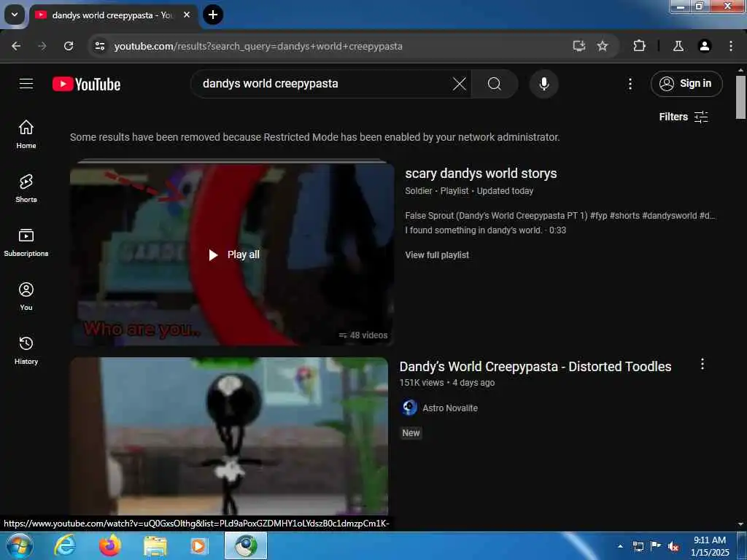Screen dimensions: 747x560
Task: Open a new browser tab
Action: pyautogui.click(x=213, y=15)
